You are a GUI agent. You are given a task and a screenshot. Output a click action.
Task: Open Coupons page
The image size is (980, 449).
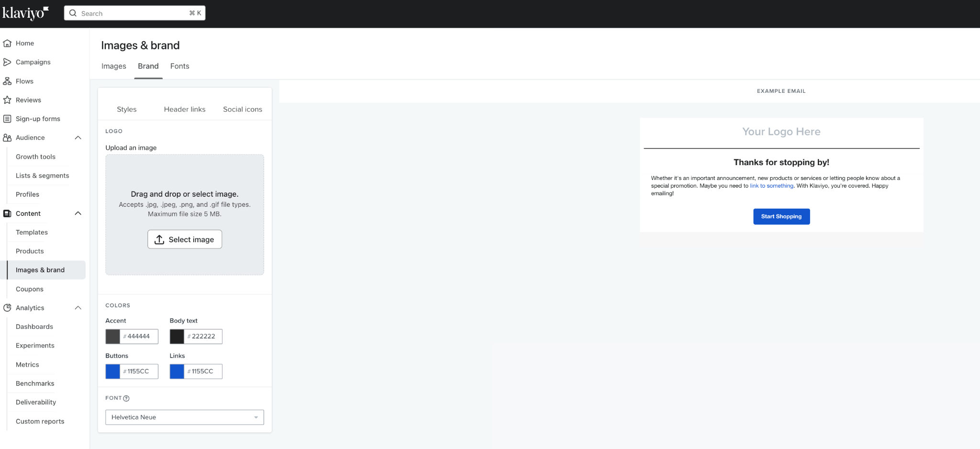pyautogui.click(x=30, y=289)
